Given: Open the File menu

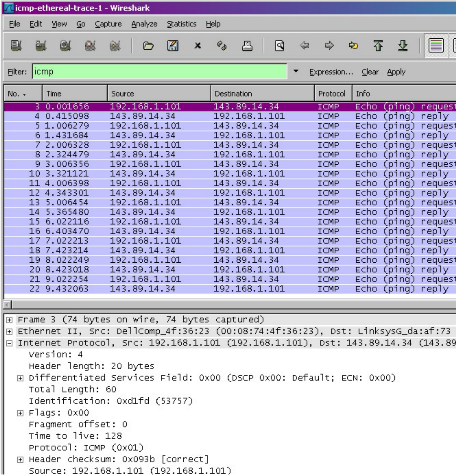Looking at the screenshot, I should tap(15, 24).
